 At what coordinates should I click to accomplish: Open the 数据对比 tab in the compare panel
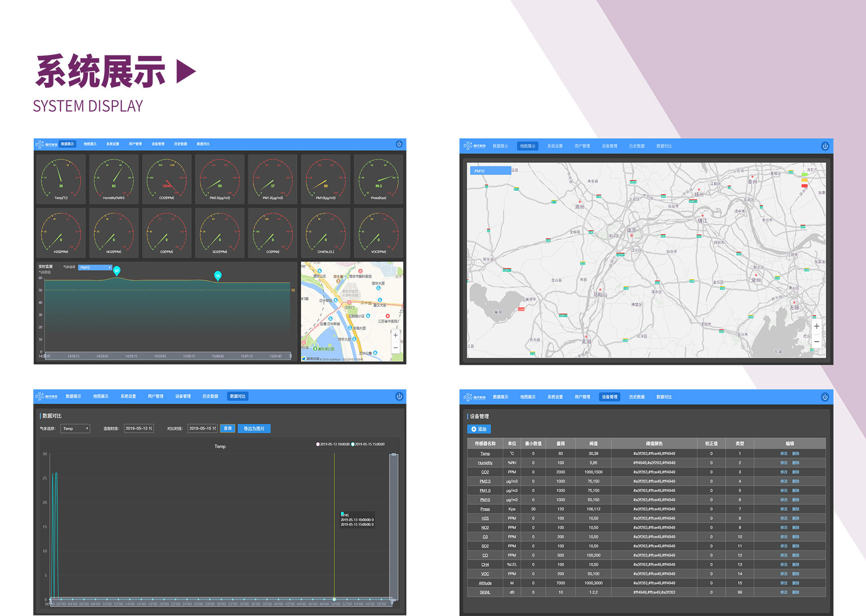[238, 396]
